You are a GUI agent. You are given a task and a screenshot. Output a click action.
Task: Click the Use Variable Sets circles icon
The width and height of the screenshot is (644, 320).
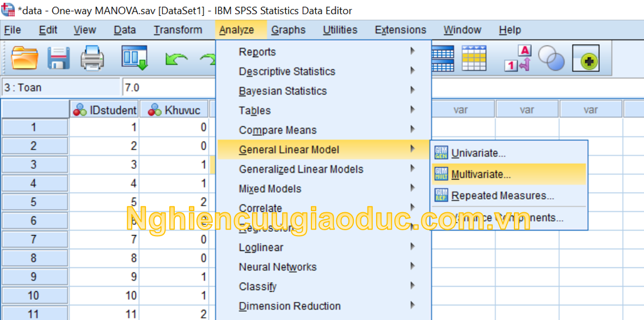point(551,58)
